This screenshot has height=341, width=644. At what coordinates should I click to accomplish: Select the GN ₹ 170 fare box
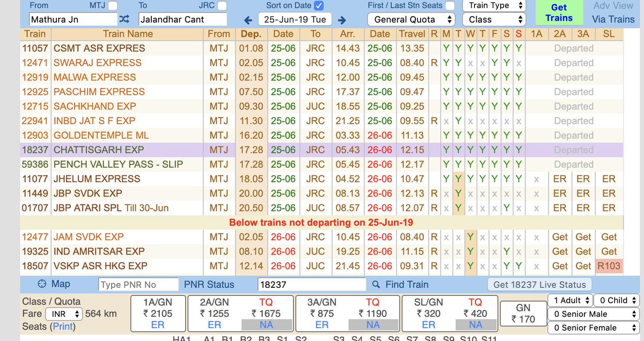(x=523, y=314)
